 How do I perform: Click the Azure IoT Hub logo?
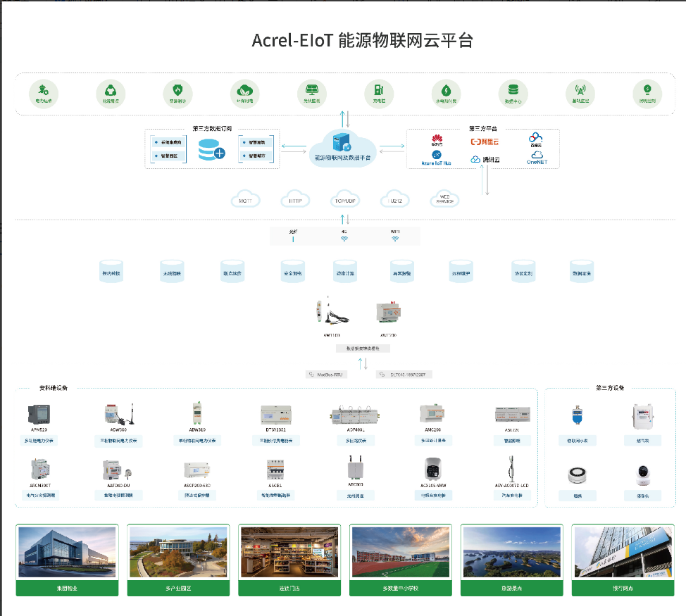tap(437, 156)
